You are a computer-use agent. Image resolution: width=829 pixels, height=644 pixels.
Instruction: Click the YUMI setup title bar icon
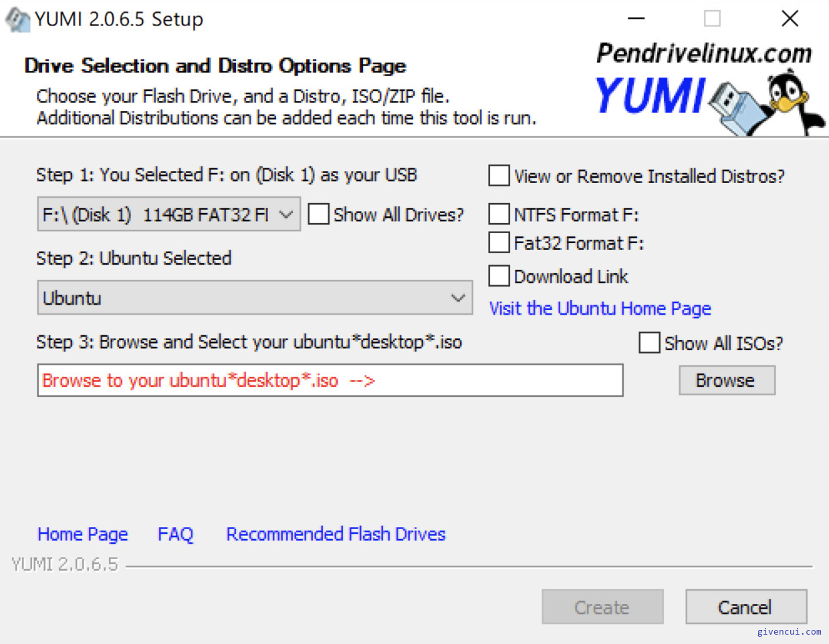(17, 19)
